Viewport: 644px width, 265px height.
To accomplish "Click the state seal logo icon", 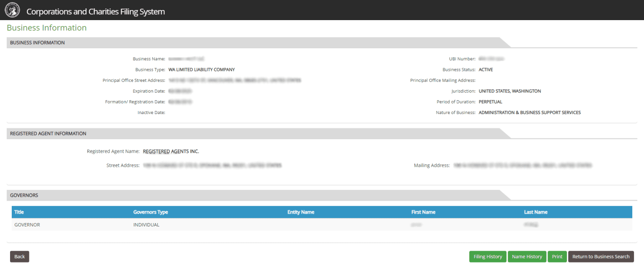I will 12,11.
